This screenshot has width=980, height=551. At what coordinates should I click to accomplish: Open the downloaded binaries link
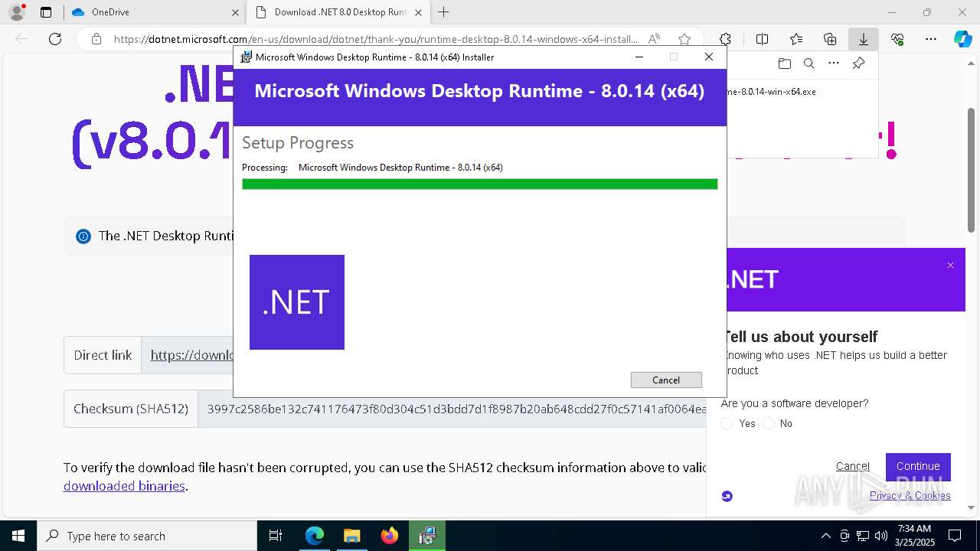click(x=124, y=486)
